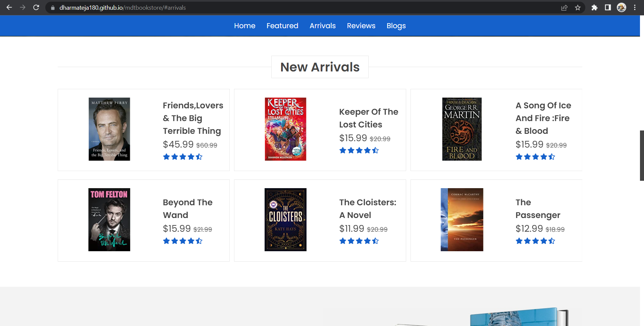Bookmark this page using the star icon
The width and height of the screenshot is (644, 326).
[x=578, y=7]
